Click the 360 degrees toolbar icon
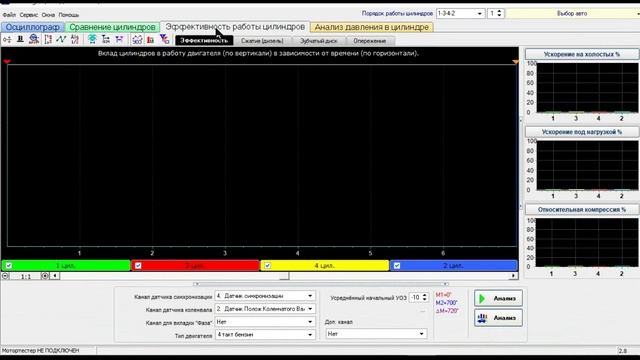Viewport: 640px width, 360px height. 137,40
